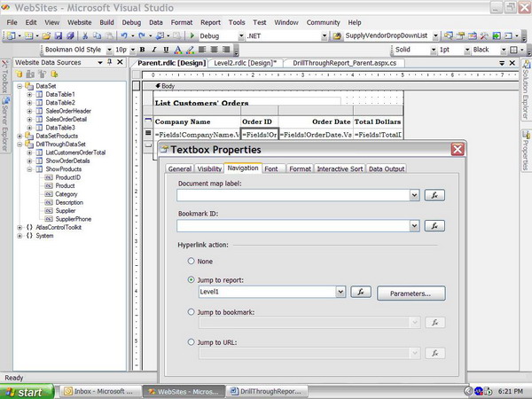Click the Cut scissors icon
Viewport: 532px width, 399px height.
point(85,35)
